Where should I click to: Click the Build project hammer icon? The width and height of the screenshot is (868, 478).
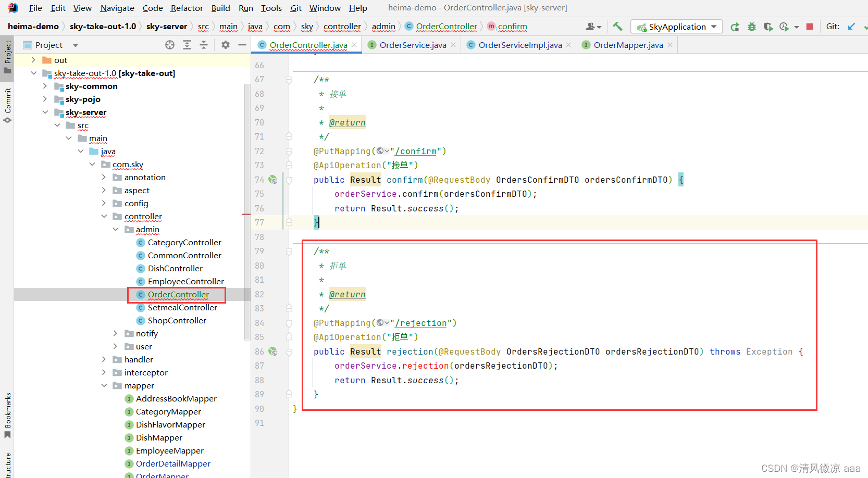pos(617,26)
